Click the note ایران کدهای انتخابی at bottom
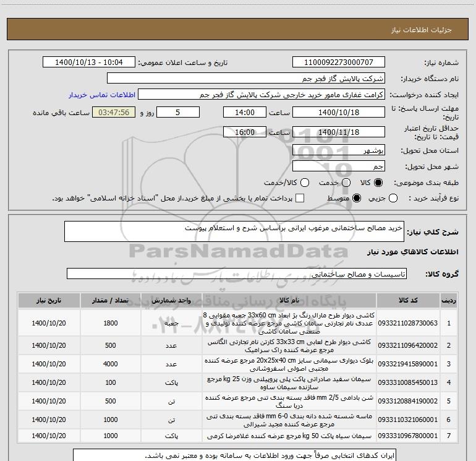This screenshot has width=476, height=461. coord(270,455)
